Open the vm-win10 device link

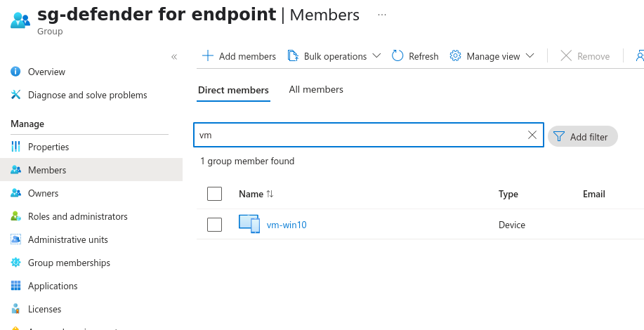pyautogui.click(x=287, y=225)
